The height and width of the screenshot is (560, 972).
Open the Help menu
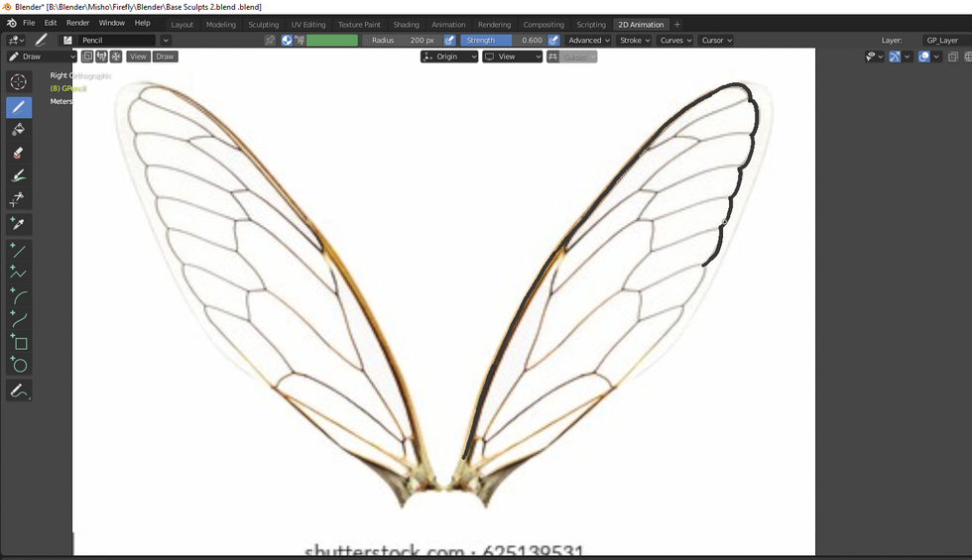[x=143, y=23]
